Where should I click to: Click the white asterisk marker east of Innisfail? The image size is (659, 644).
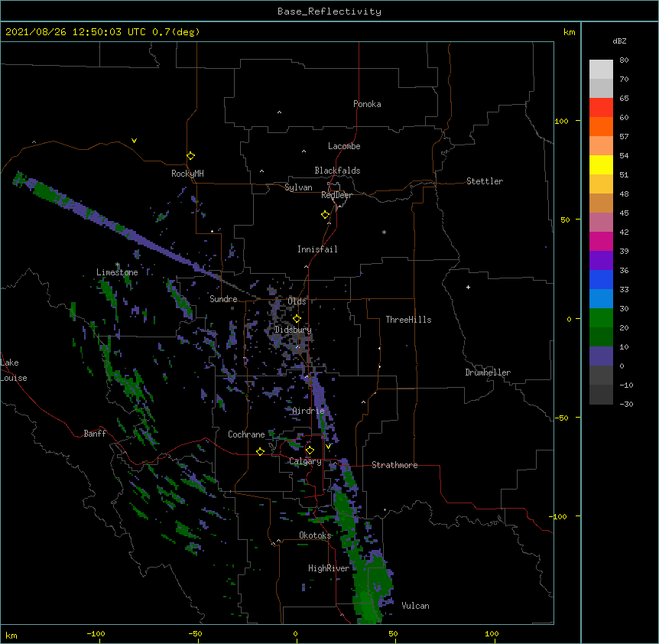coord(384,232)
